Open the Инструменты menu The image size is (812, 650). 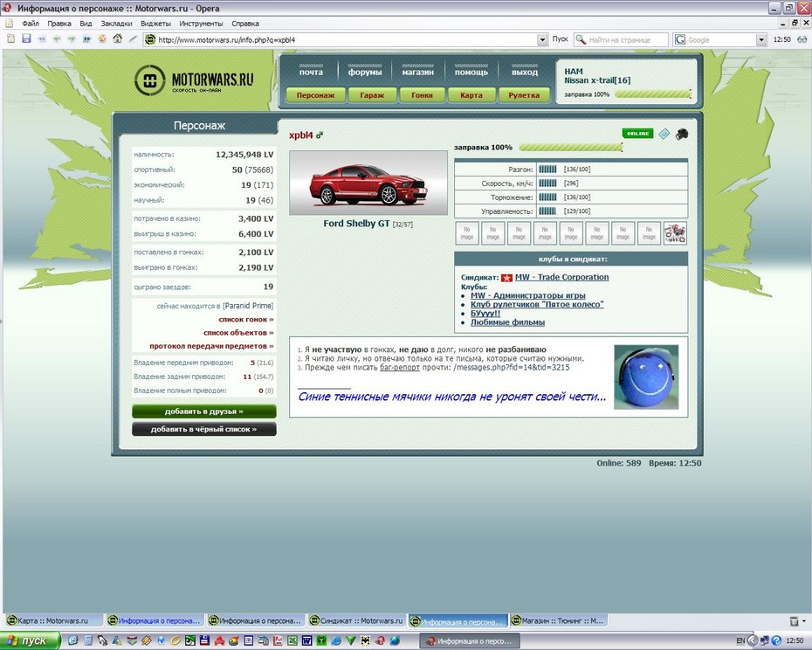point(201,24)
